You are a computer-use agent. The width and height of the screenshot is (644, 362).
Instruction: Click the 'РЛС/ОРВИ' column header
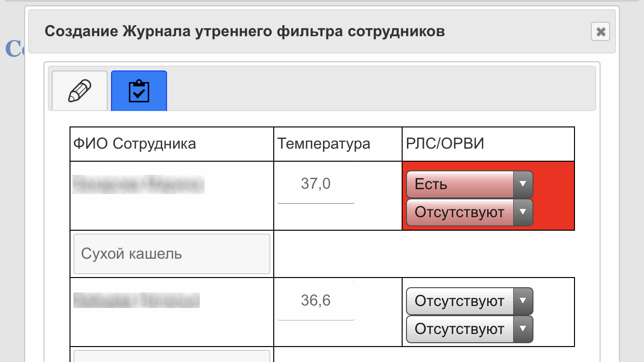coord(445,144)
